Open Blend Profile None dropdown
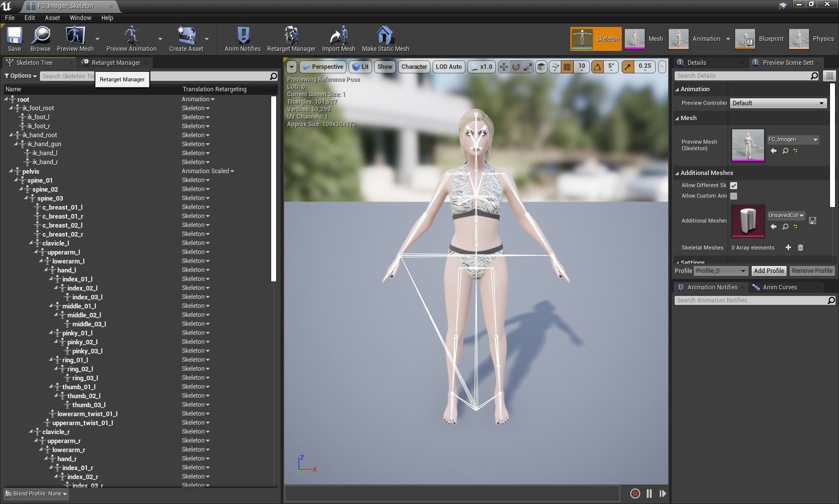The image size is (839, 504). pos(36,494)
